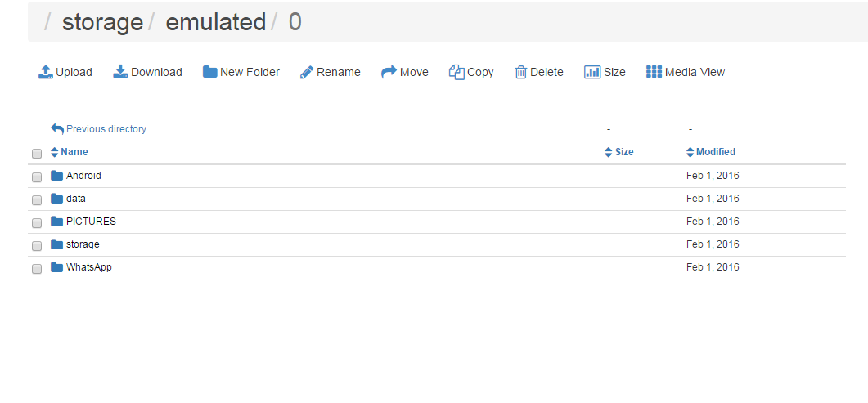Viewport: 868px width, 403px height.
Task: Go to the storage breadcrumb path
Action: [x=102, y=22]
